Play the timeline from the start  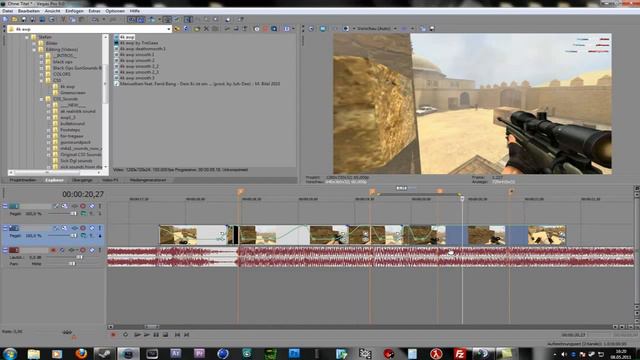[137, 335]
